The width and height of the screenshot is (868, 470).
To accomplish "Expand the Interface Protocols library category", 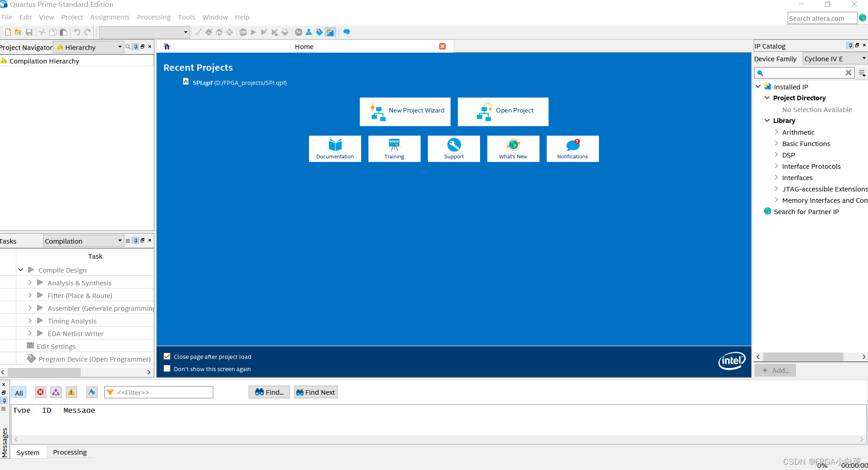I will (x=776, y=166).
